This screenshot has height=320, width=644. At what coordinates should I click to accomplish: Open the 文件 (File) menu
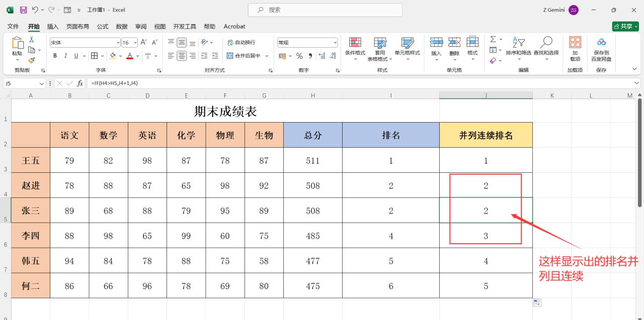point(13,26)
